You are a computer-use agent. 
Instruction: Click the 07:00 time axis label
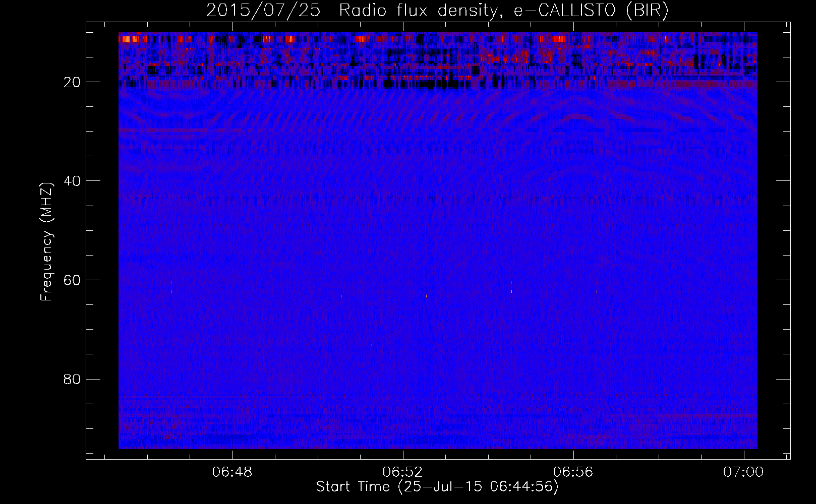[x=744, y=472]
